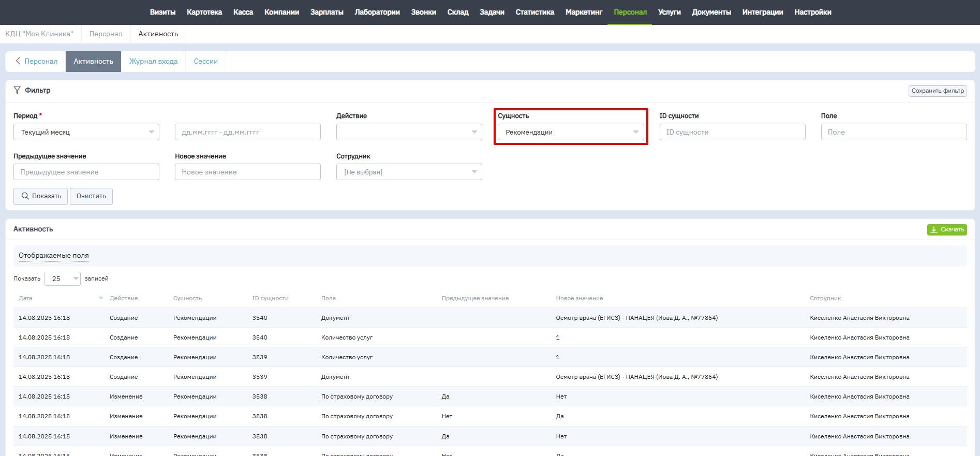Click Сохранить фильтр button
The width and height of the screenshot is (980, 456).
(938, 91)
